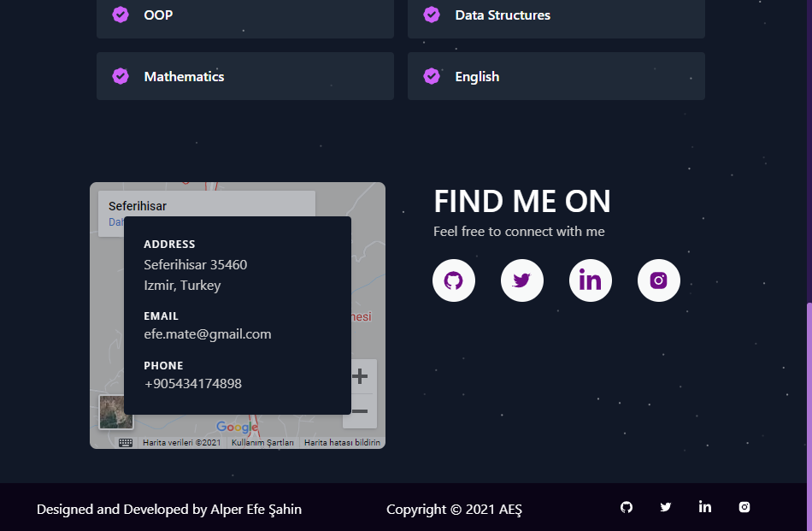Click the check badge beside Mathematics
This screenshot has height=531, width=812.
coord(121,76)
